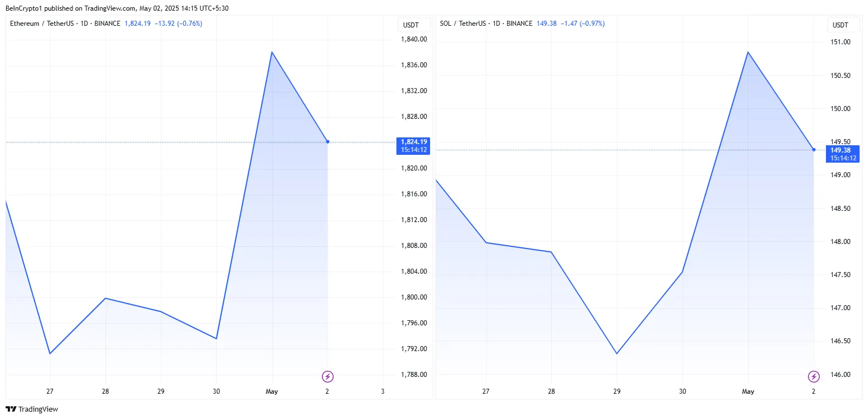Click the 2 date label on SOL chart timeline

coord(814,392)
